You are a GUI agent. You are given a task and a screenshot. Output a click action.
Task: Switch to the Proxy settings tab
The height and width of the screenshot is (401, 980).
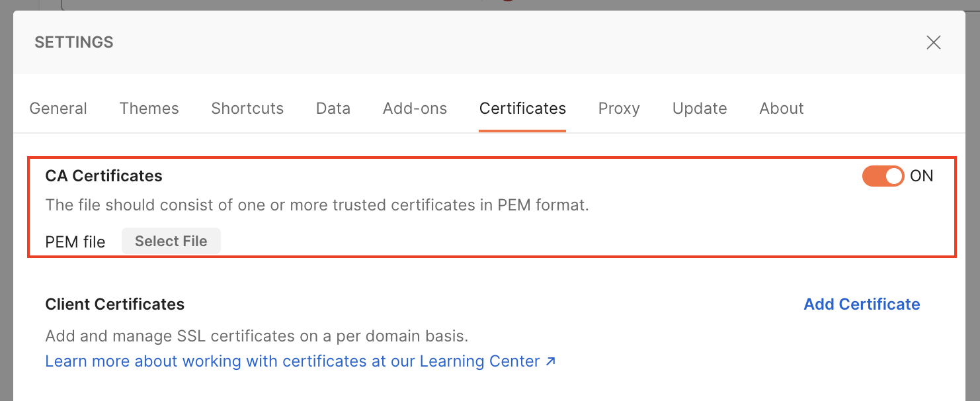tap(618, 108)
